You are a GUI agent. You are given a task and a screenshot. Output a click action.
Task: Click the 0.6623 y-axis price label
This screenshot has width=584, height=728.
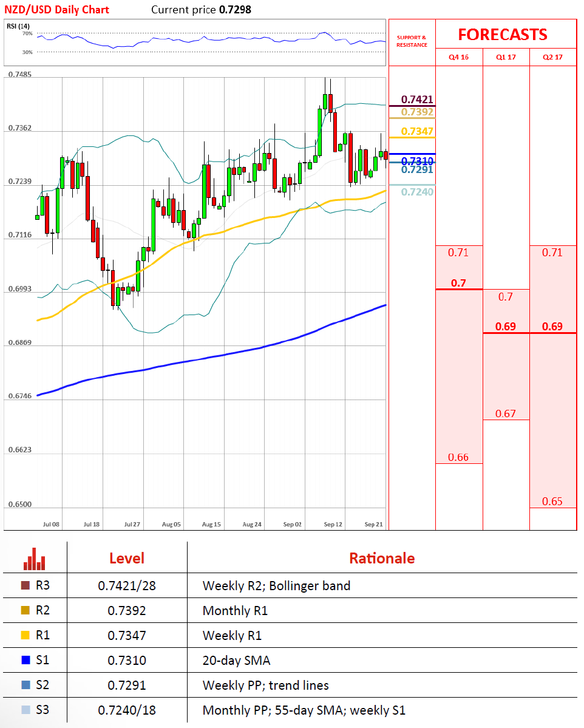[x=20, y=449]
